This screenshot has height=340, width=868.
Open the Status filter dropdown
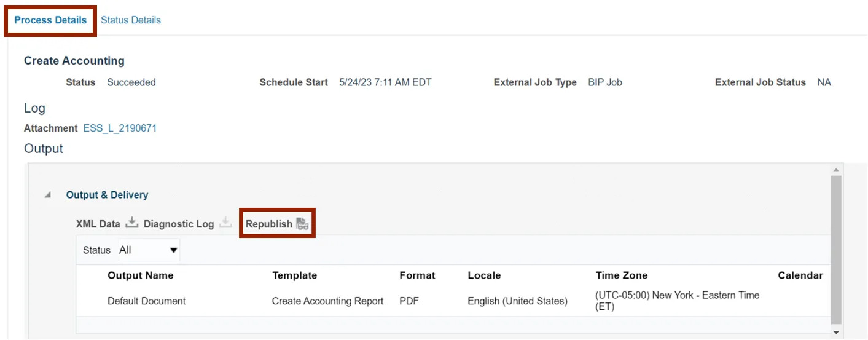point(148,250)
